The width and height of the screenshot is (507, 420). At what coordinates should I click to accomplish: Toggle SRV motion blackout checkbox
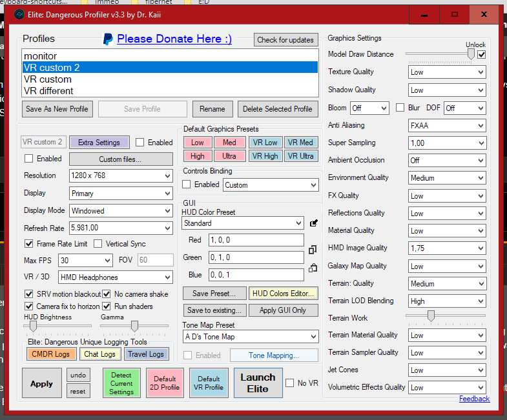coord(29,294)
